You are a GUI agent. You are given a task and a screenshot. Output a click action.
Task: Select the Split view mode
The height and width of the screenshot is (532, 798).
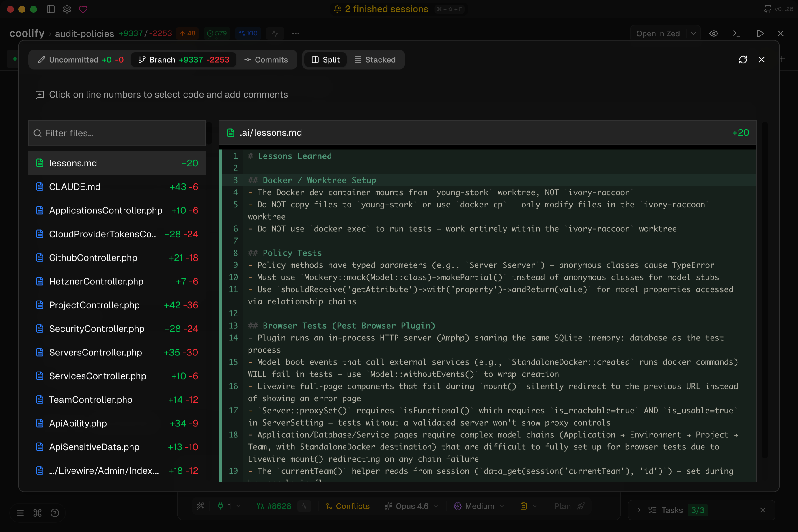tap(325, 59)
